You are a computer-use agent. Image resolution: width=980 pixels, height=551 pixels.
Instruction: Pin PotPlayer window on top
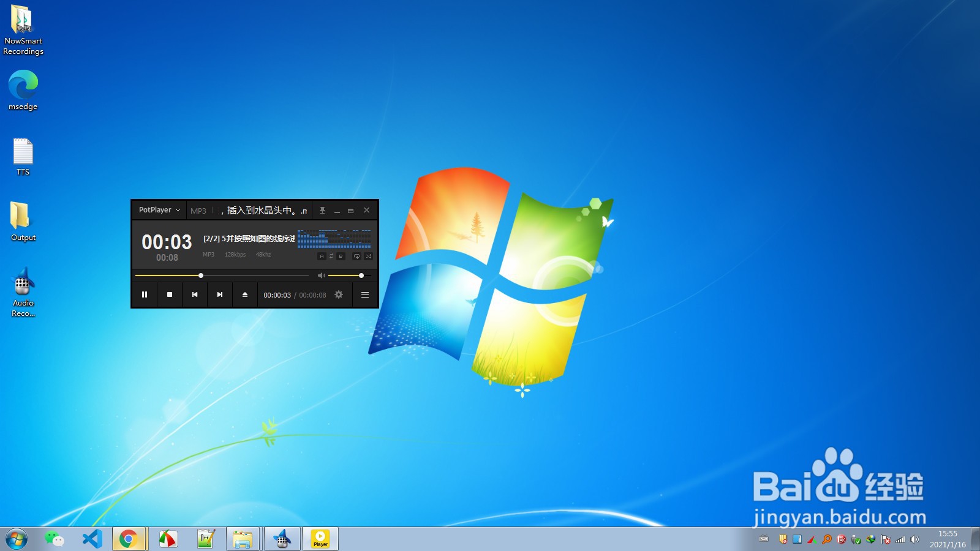pyautogui.click(x=322, y=211)
